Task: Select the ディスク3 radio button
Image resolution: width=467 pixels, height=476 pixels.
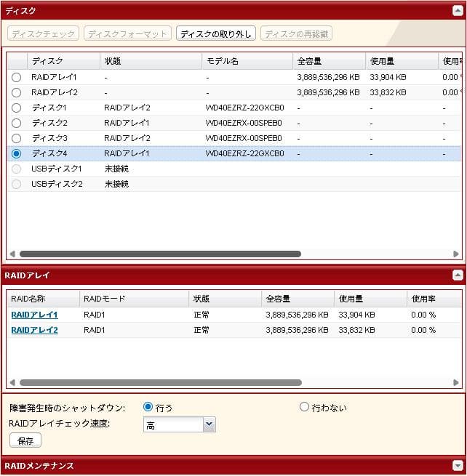Action: pyautogui.click(x=17, y=138)
